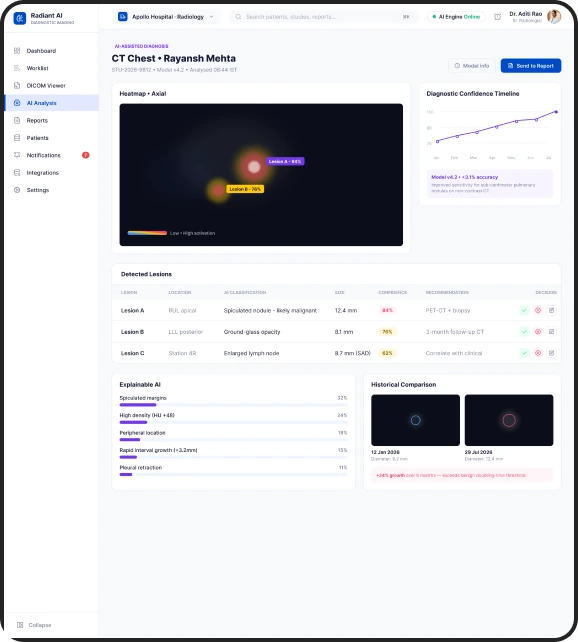Click the Integrations icon
Viewport: 578px width, 642px height.
click(17, 172)
